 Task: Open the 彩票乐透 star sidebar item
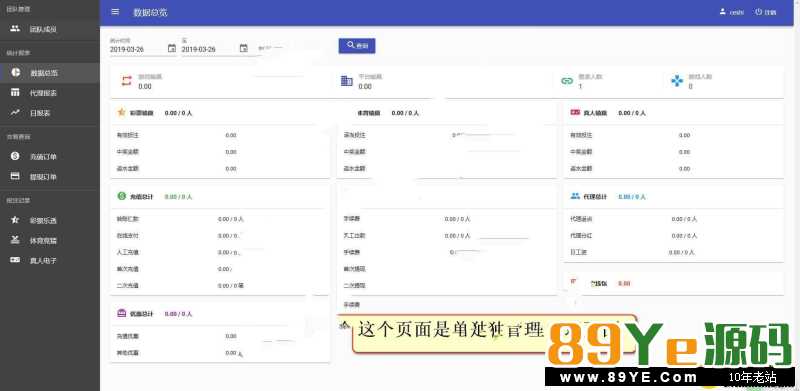tap(49, 221)
